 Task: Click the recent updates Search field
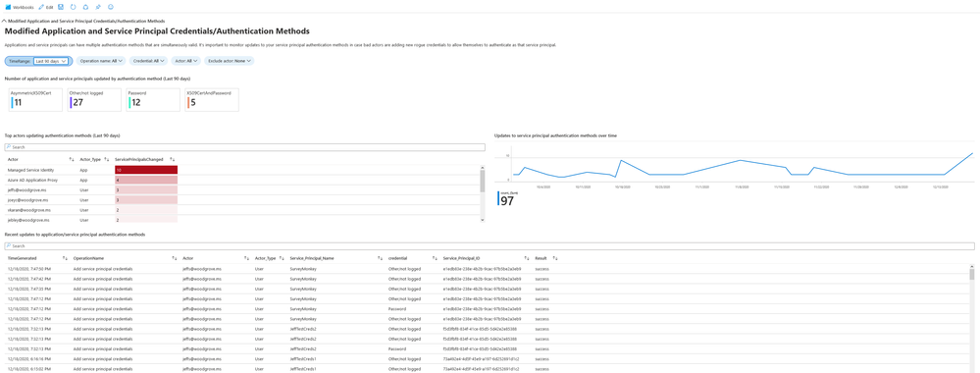tap(490, 246)
